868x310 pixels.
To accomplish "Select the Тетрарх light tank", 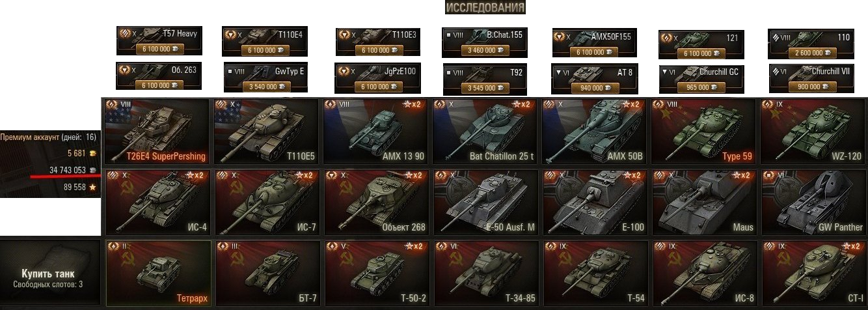I will coord(157,273).
